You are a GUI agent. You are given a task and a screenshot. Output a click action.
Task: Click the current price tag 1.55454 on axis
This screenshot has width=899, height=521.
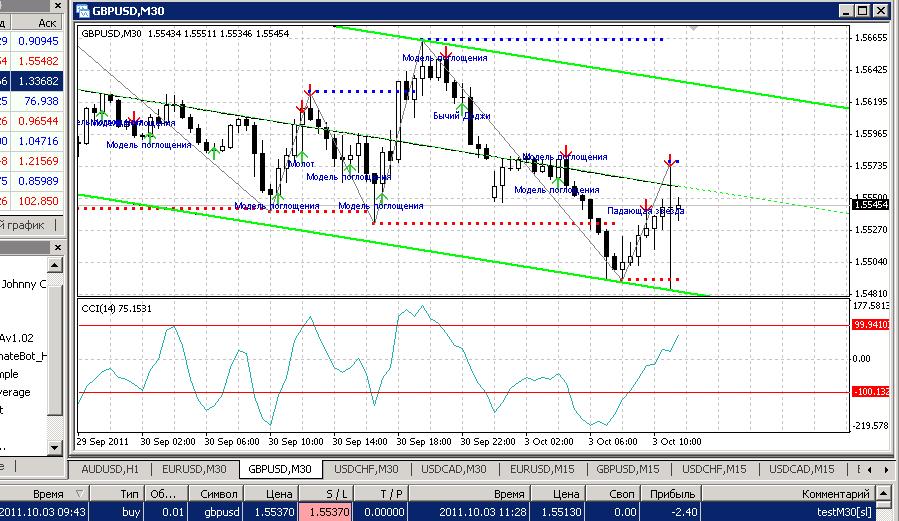(871, 205)
